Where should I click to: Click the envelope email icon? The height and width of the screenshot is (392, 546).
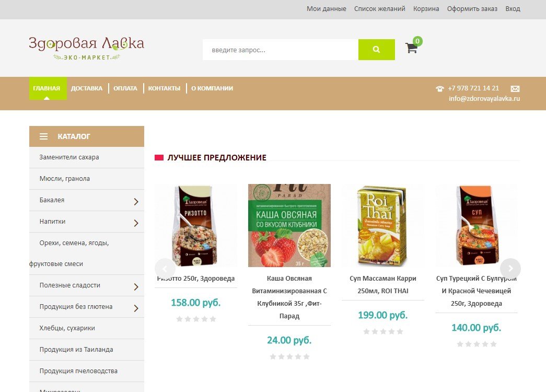coord(515,88)
